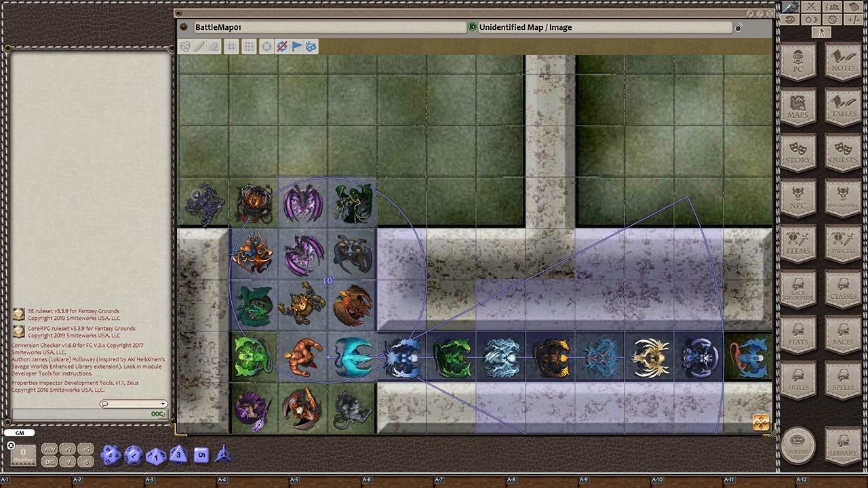Screen dimensions: 868x488
Task: Clear targeting with the crossed-out target icon
Action: [282, 46]
